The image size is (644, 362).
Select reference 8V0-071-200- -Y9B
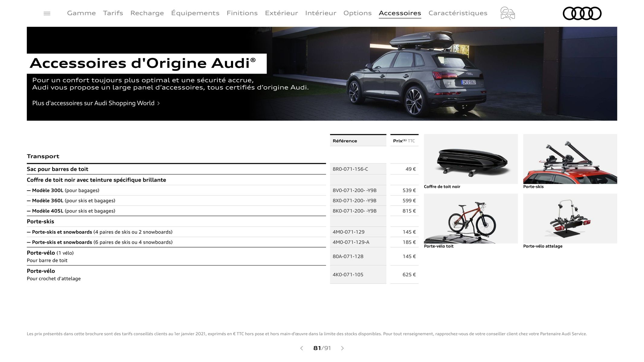coord(354,190)
